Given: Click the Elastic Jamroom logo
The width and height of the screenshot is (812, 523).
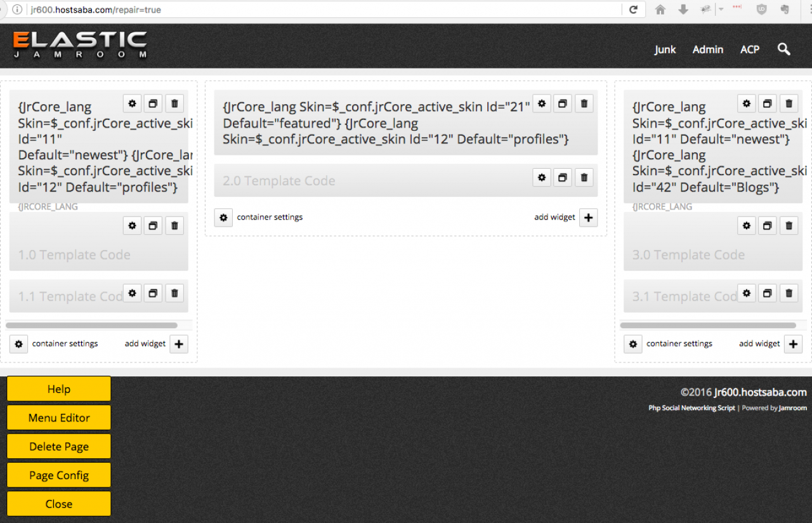Looking at the screenshot, I should coord(80,46).
